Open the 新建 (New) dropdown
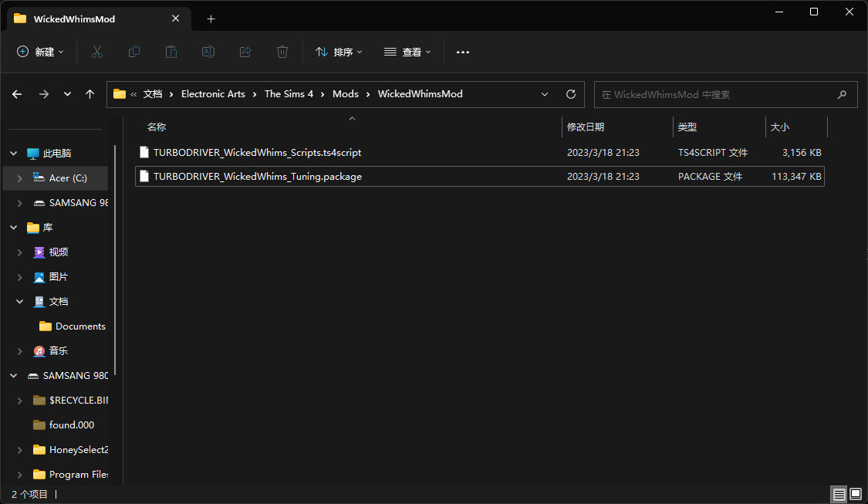This screenshot has height=504, width=868. (40, 52)
